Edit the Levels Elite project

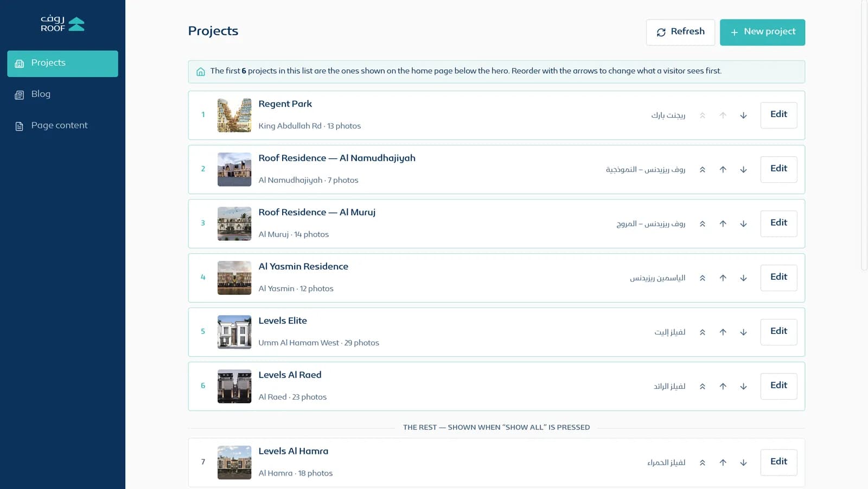(778, 332)
